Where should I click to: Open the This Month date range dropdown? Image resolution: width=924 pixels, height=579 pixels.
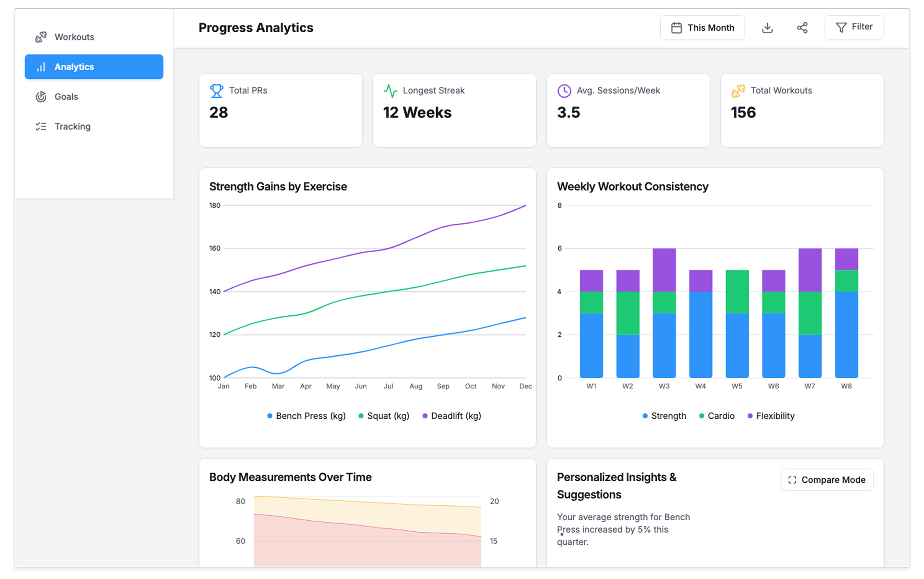702,28
